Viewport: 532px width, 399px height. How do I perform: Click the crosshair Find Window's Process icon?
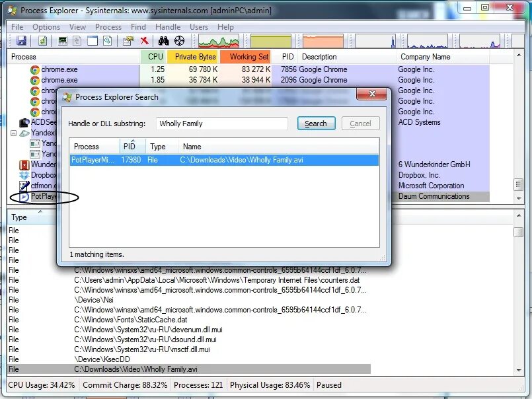(179, 41)
